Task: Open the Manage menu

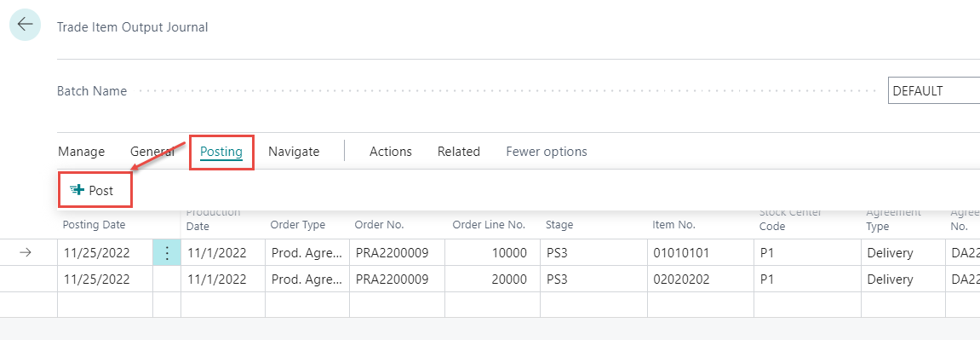Action: [x=81, y=151]
